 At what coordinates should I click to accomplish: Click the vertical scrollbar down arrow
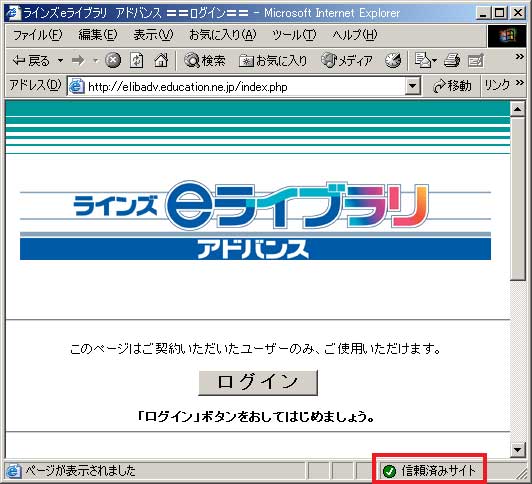[517, 449]
